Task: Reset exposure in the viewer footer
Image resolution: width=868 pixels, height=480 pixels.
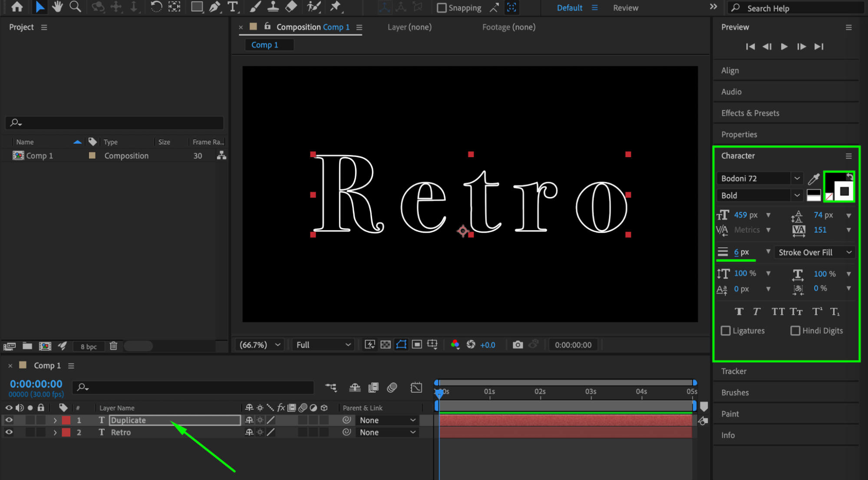Action: [x=471, y=345]
